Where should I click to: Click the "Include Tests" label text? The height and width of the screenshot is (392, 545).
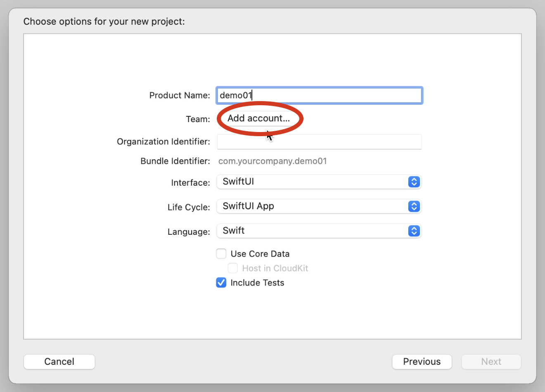click(x=257, y=283)
